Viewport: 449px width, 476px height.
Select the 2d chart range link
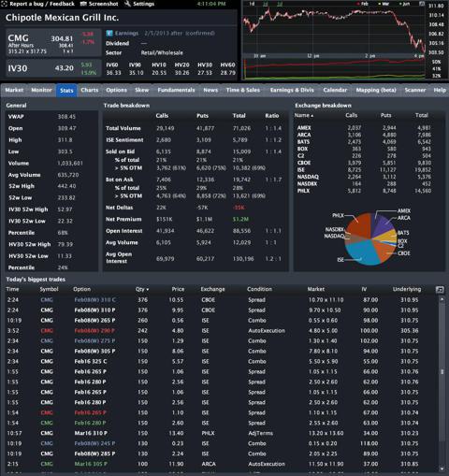point(266,4)
